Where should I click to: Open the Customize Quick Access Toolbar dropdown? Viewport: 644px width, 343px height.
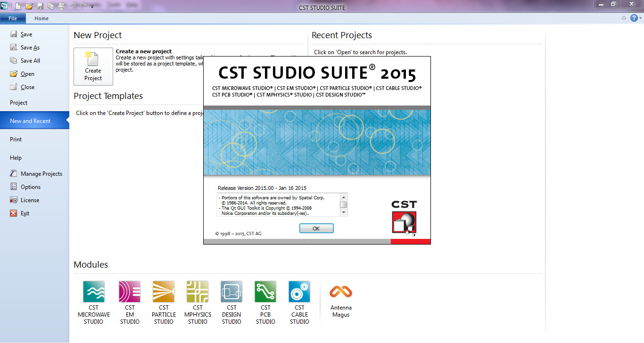(92, 7)
